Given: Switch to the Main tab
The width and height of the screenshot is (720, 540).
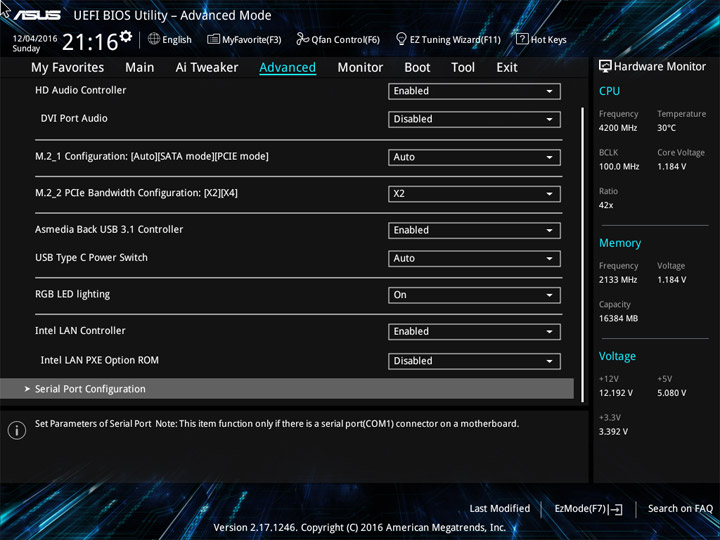Looking at the screenshot, I should tap(140, 68).
